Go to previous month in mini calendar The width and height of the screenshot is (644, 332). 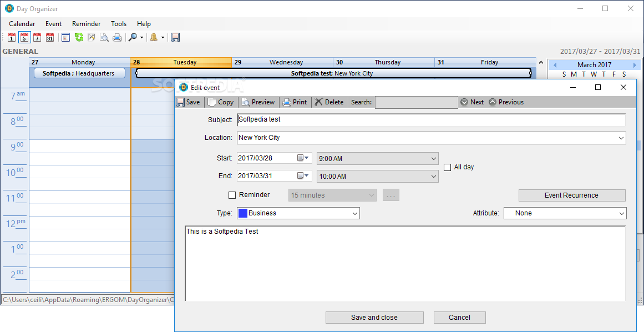pyautogui.click(x=555, y=65)
